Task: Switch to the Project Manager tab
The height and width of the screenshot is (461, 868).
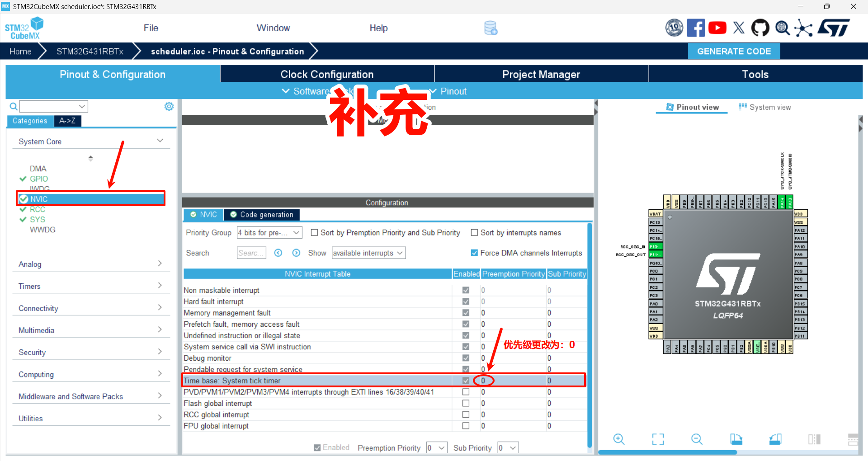Action: (x=541, y=74)
